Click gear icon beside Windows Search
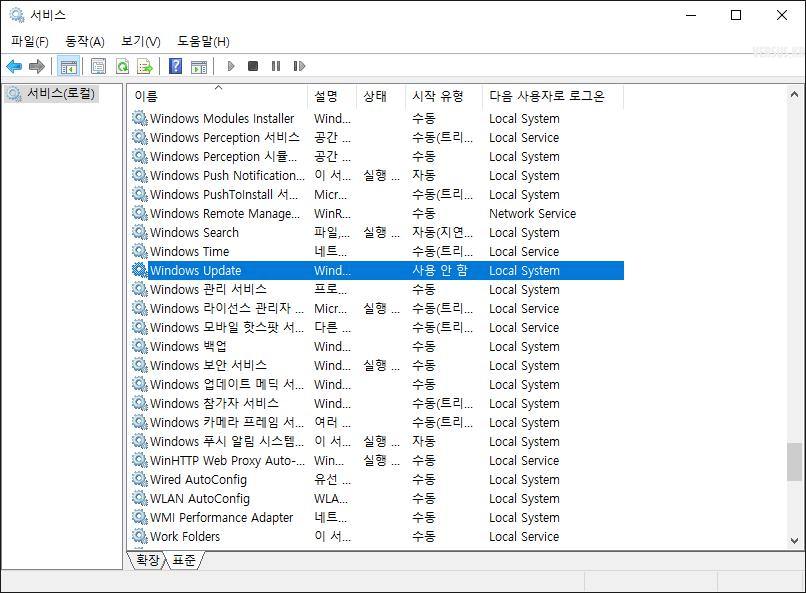Viewport: 806px width, 593px height. 140,232
